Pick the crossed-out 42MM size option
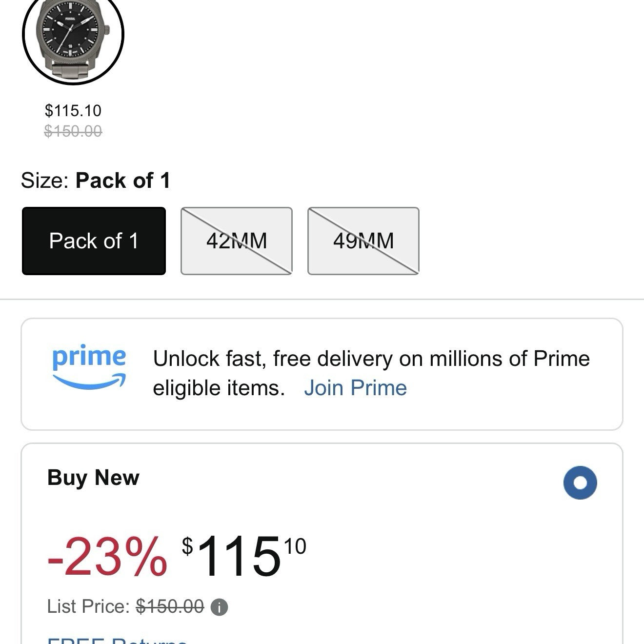The width and height of the screenshot is (644, 644). (237, 241)
